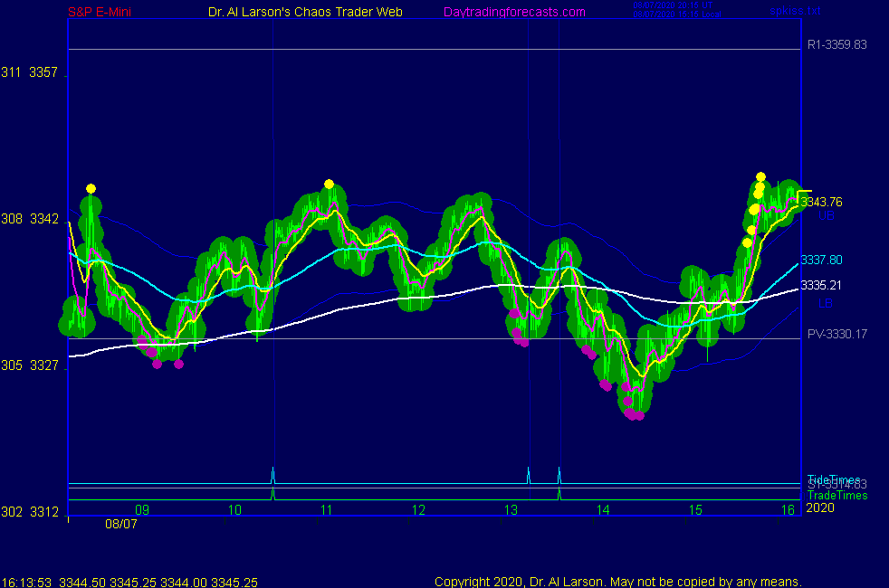
Task: Click the "311 3357" price axis label
Action: pyautogui.click(x=30, y=72)
